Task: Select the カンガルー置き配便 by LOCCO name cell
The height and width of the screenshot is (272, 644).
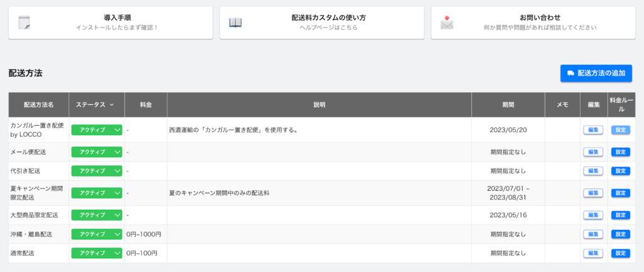Action: [38, 129]
